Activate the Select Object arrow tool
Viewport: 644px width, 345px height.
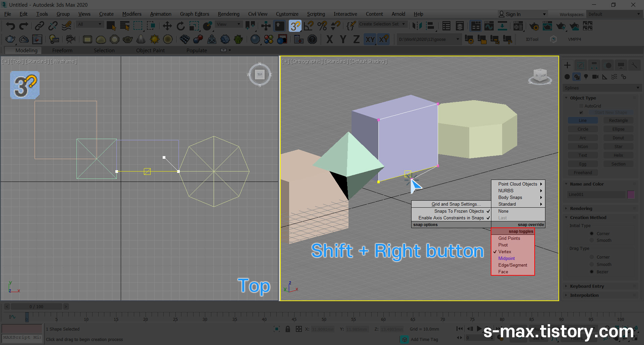(111, 26)
